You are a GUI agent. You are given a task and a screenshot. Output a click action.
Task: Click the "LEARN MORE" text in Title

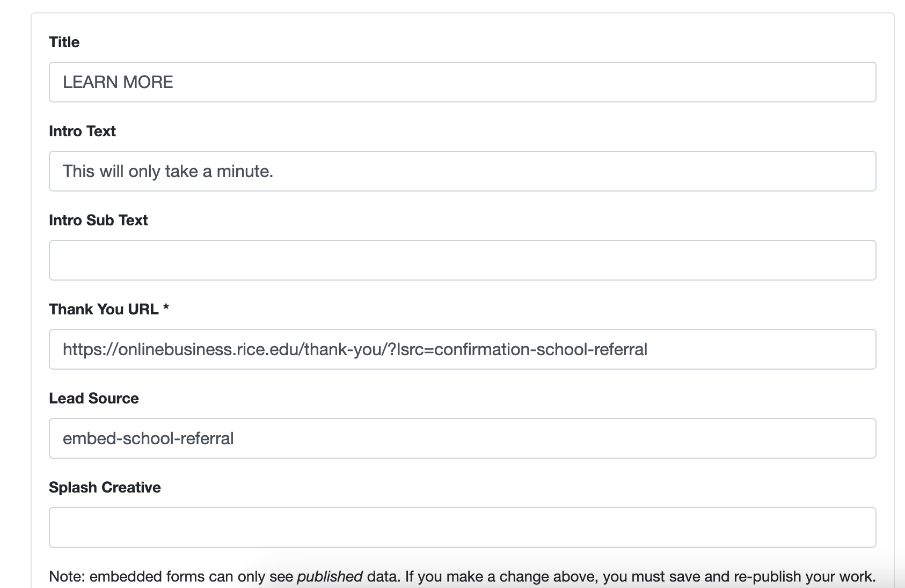(118, 82)
